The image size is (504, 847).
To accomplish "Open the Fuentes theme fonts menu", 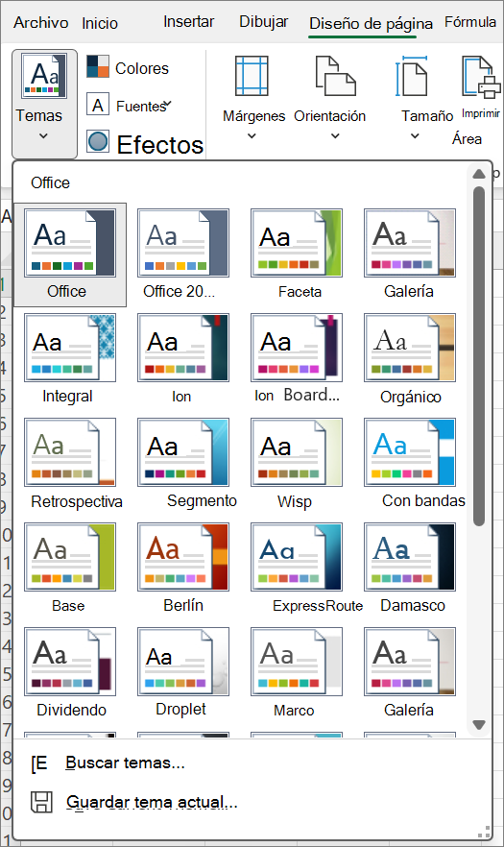I will pyautogui.click(x=130, y=105).
